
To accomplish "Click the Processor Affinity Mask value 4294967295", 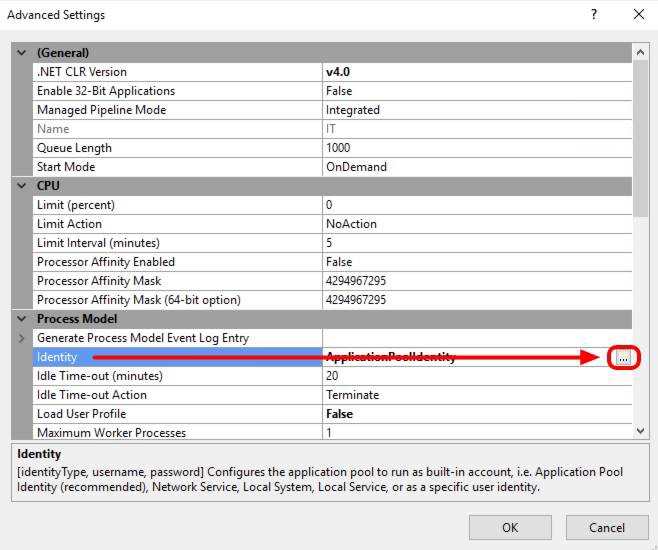I will coord(477,281).
